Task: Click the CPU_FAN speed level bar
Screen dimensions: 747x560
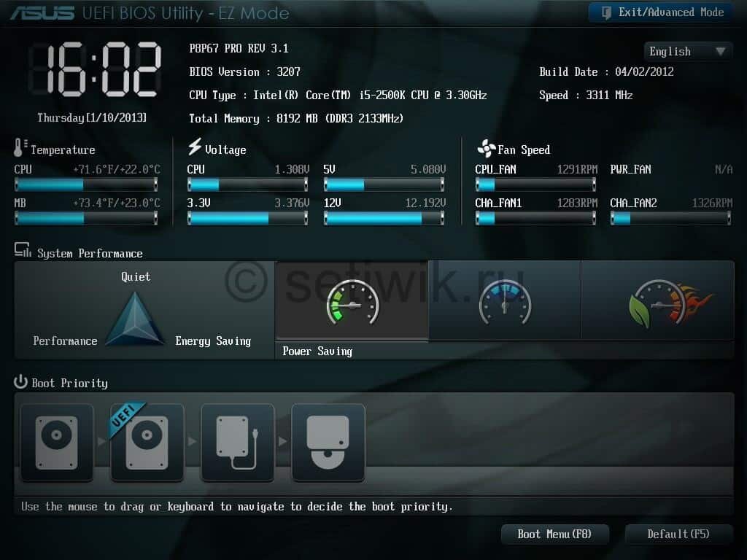Action: pos(535,186)
